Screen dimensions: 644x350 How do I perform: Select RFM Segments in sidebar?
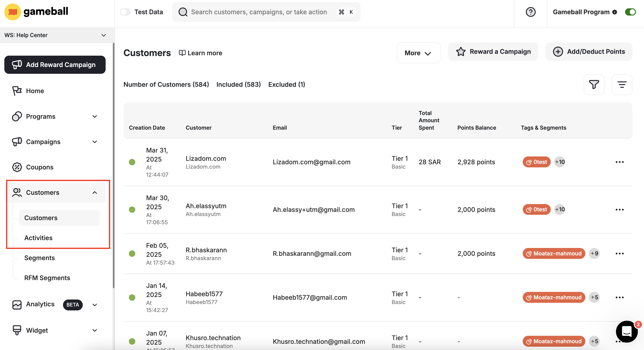pyautogui.click(x=47, y=278)
